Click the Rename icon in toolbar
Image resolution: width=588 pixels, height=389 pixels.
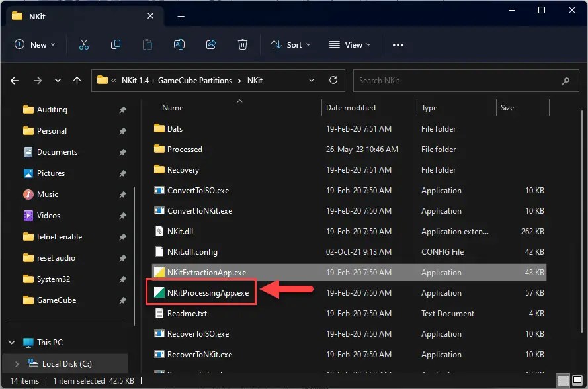(179, 44)
